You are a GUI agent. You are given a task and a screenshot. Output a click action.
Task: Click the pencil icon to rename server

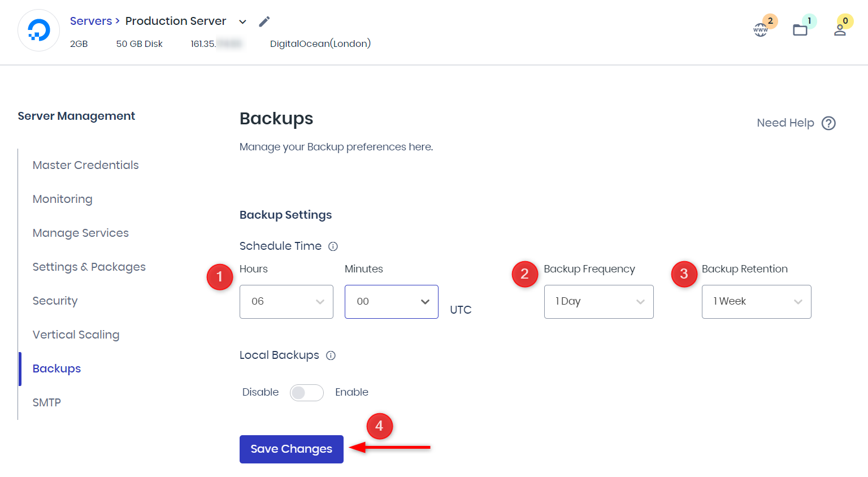click(264, 21)
